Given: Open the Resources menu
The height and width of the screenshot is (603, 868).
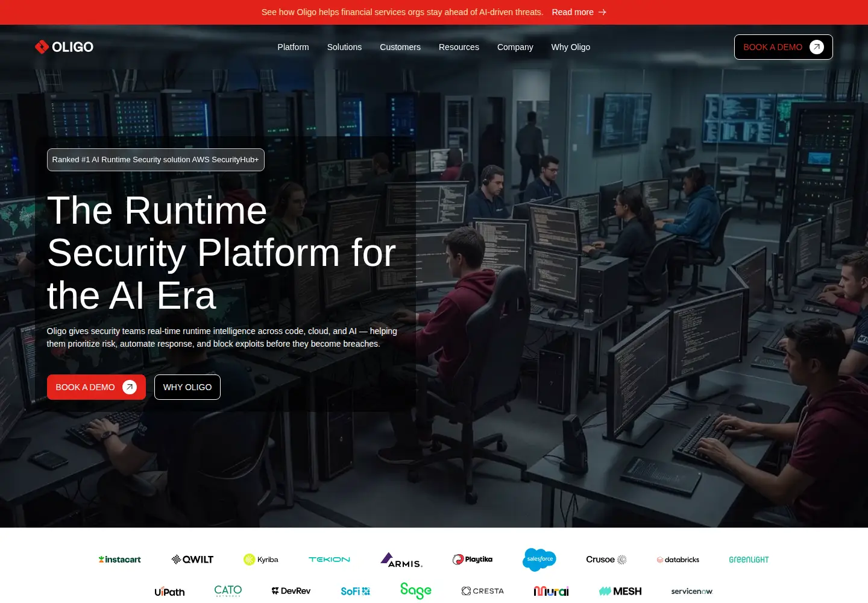Looking at the screenshot, I should pyautogui.click(x=459, y=47).
